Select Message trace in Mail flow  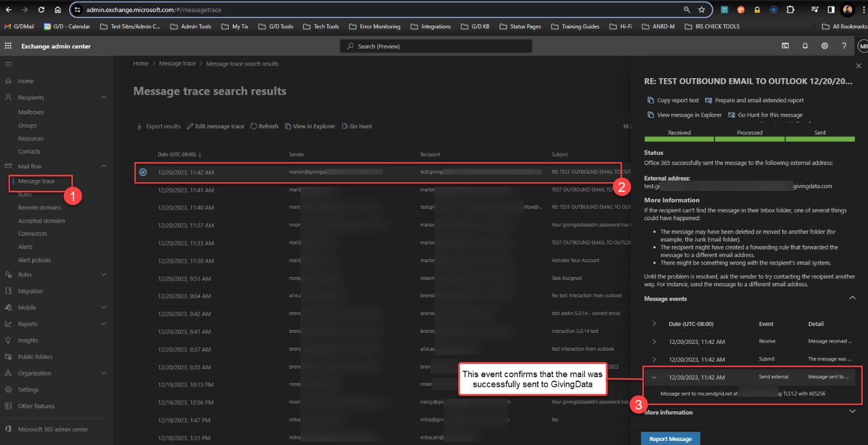[x=36, y=181]
